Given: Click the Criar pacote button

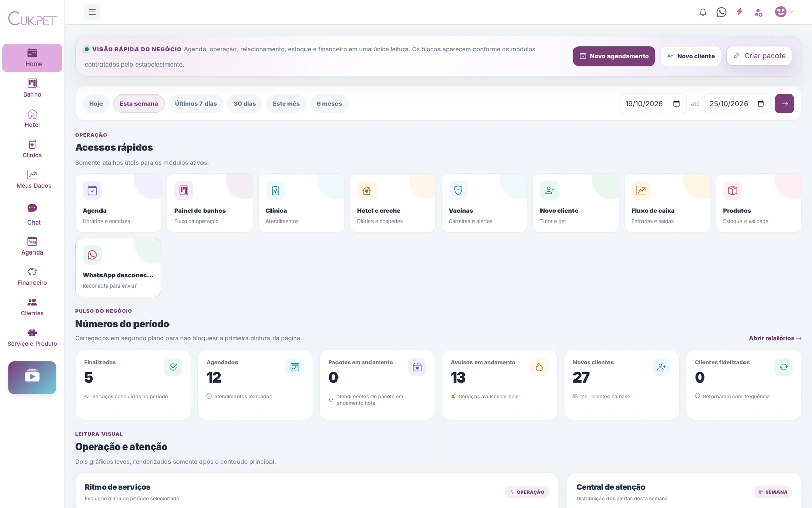Looking at the screenshot, I should 759,56.
